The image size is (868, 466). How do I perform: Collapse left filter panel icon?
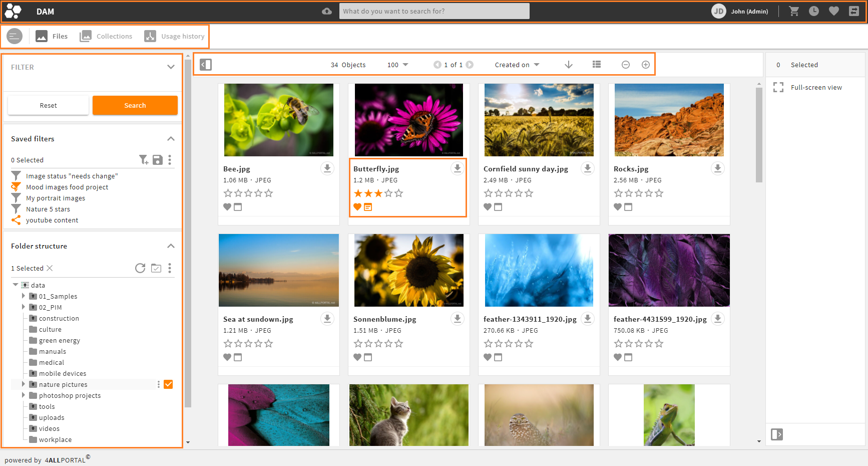(206, 65)
